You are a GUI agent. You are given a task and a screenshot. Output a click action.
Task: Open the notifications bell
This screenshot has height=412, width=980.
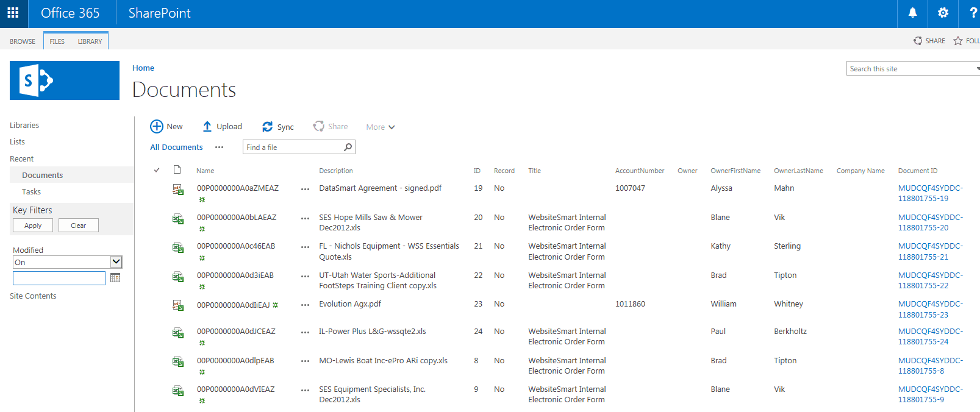pyautogui.click(x=912, y=13)
